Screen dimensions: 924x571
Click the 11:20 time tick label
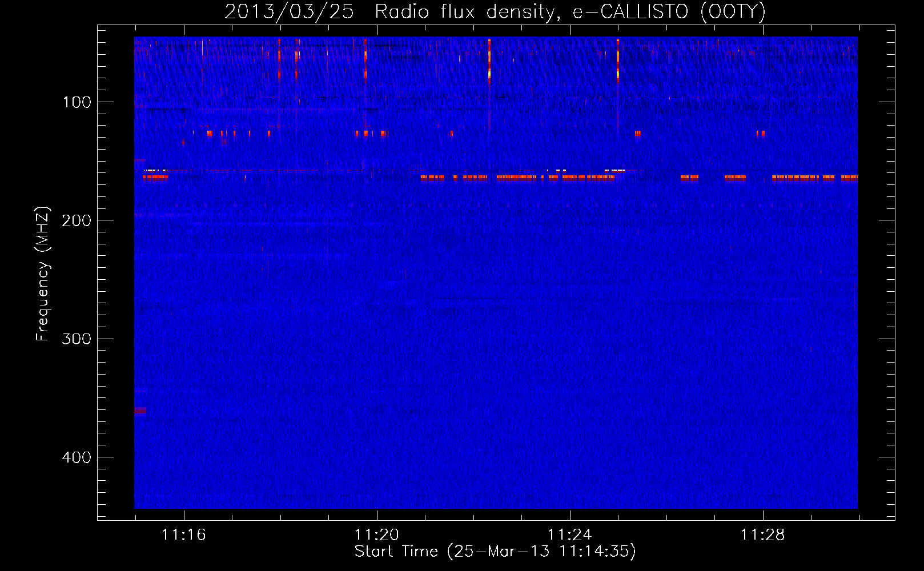pyautogui.click(x=377, y=535)
